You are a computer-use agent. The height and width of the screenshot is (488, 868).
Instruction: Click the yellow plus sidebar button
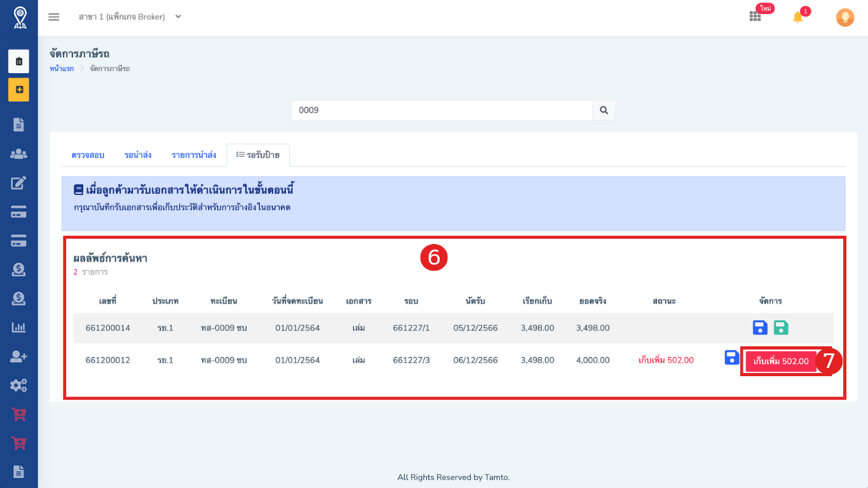click(x=18, y=90)
